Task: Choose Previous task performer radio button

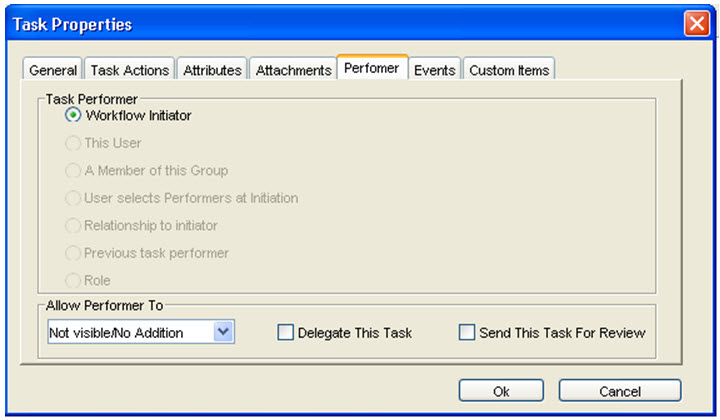Action: [73, 253]
